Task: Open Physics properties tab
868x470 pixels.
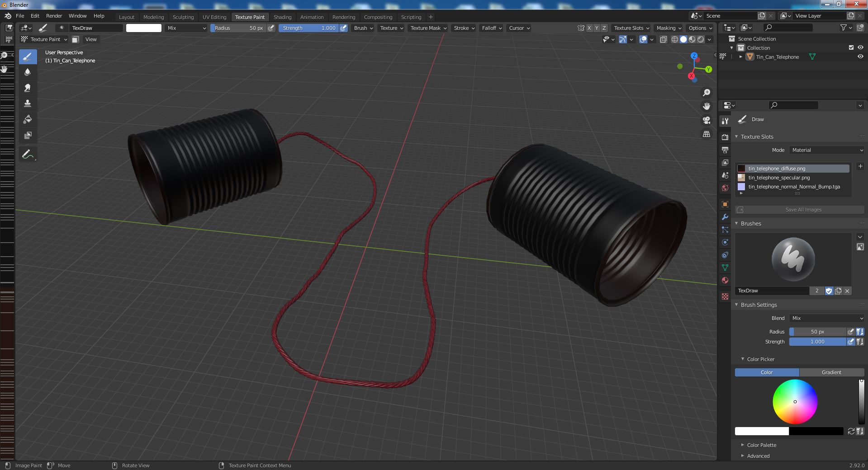Action: (725, 242)
